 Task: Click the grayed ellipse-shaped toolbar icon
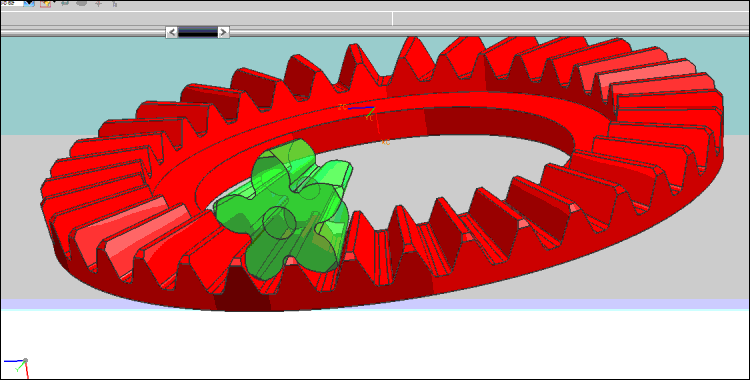click(x=82, y=3)
